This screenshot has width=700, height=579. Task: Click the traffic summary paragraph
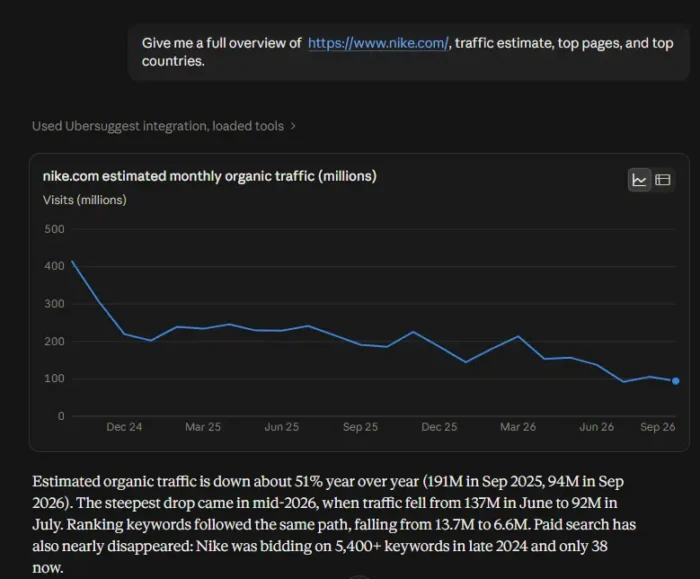334,525
